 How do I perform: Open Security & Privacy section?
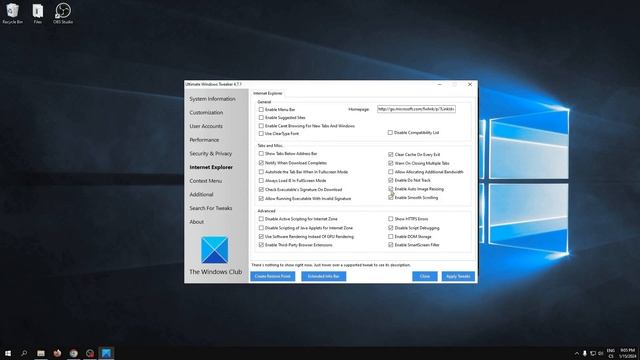tap(211, 153)
